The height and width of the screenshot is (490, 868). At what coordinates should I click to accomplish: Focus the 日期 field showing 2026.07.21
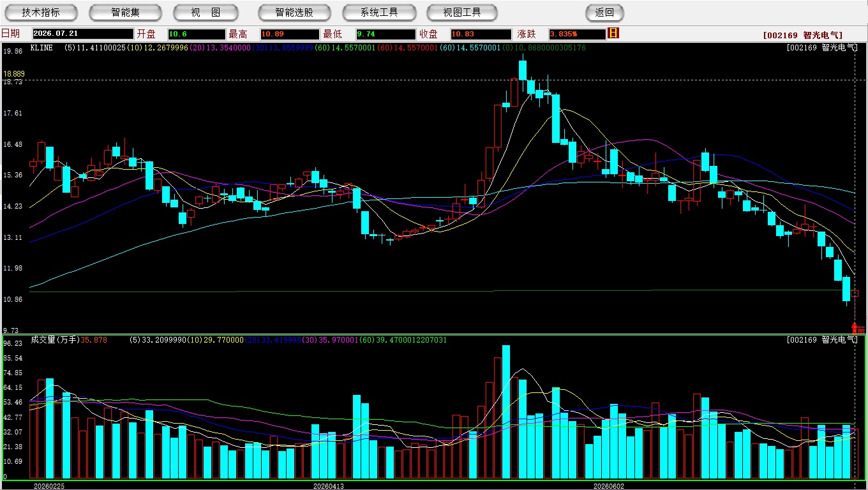[83, 34]
